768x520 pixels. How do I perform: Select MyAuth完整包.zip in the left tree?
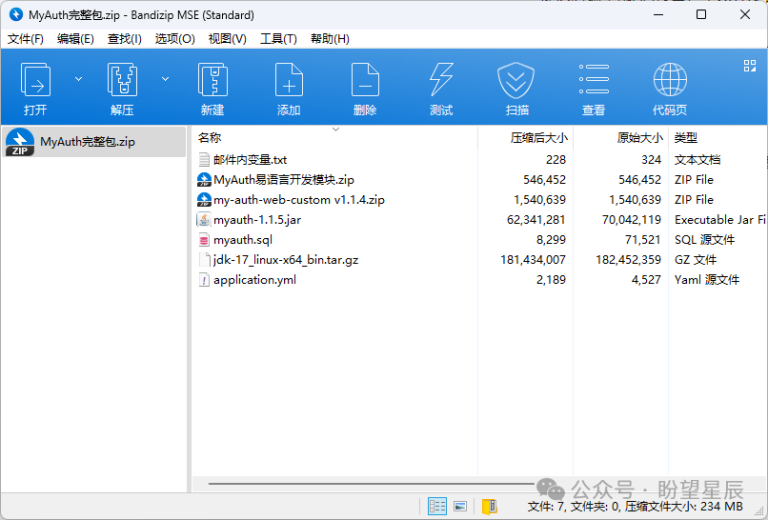[94, 142]
